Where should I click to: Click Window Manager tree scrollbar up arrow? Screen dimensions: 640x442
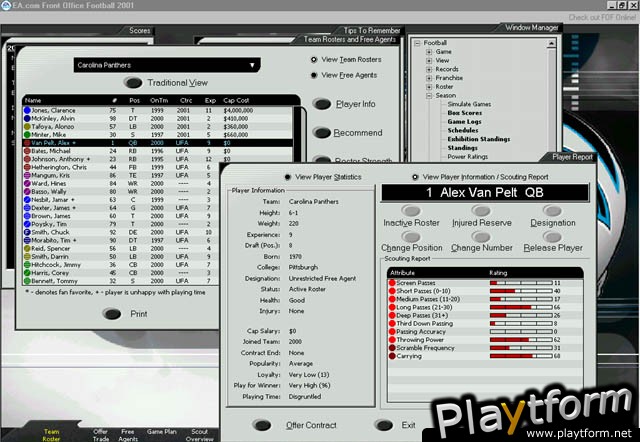(551, 43)
